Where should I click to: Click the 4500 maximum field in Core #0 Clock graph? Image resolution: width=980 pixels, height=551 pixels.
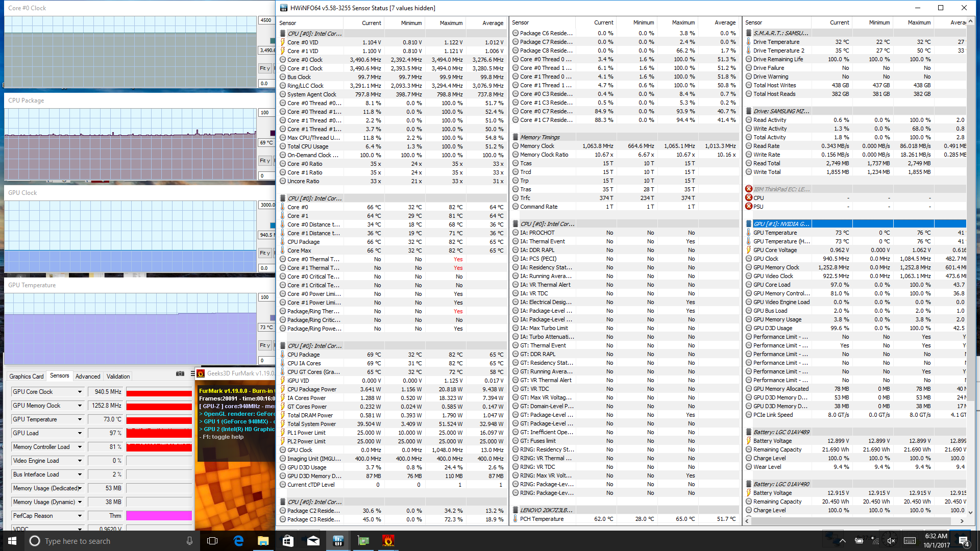tap(266, 20)
